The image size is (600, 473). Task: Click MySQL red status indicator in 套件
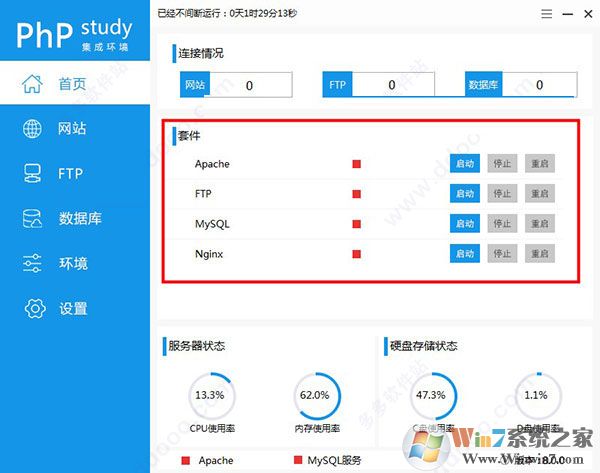pyautogui.click(x=357, y=224)
